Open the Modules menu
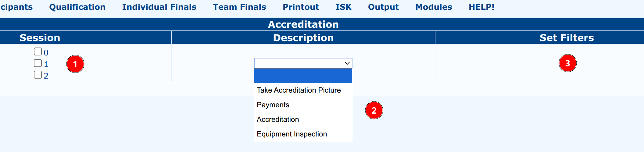 point(434,7)
